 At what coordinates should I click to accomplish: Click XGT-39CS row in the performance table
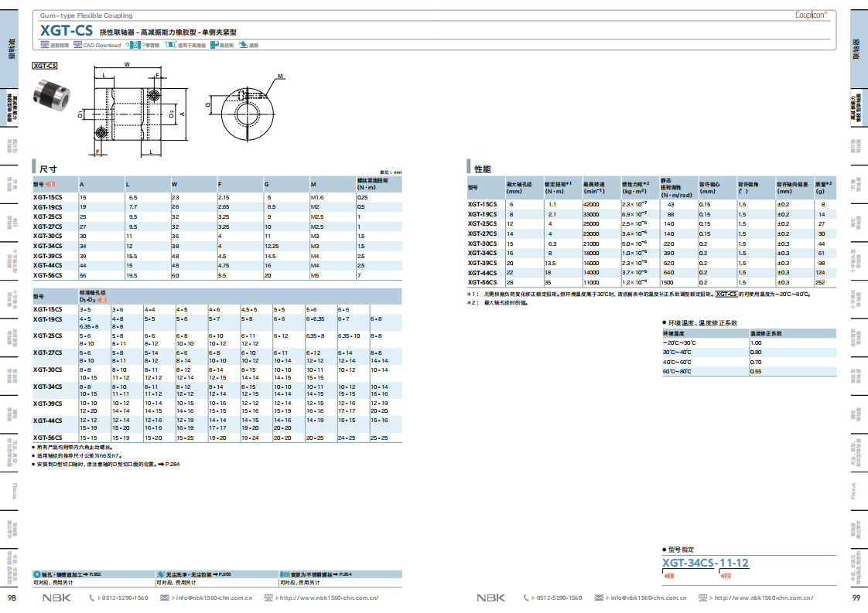coord(651,264)
